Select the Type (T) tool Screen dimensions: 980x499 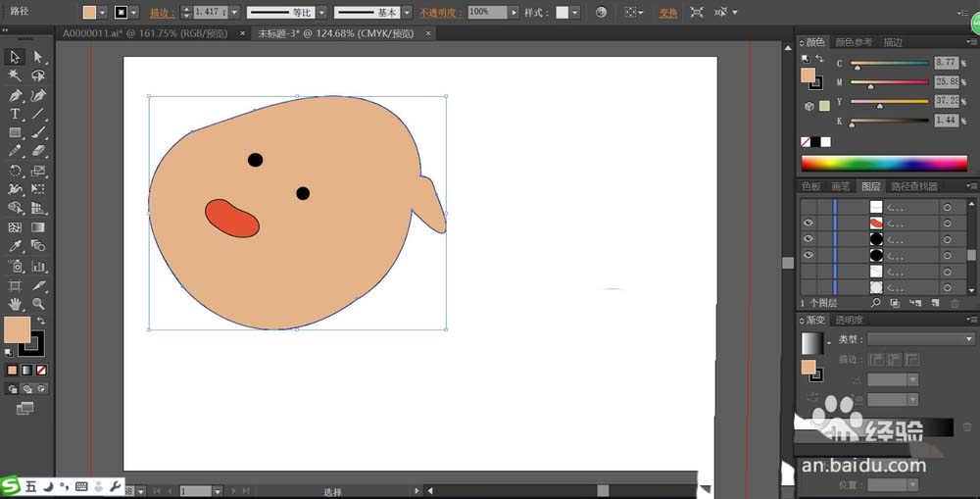[x=15, y=115]
